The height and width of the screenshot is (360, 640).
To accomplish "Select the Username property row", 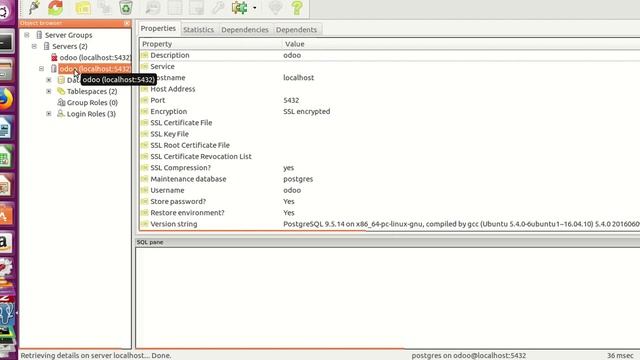I will pyautogui.click(x=390, y=190).
